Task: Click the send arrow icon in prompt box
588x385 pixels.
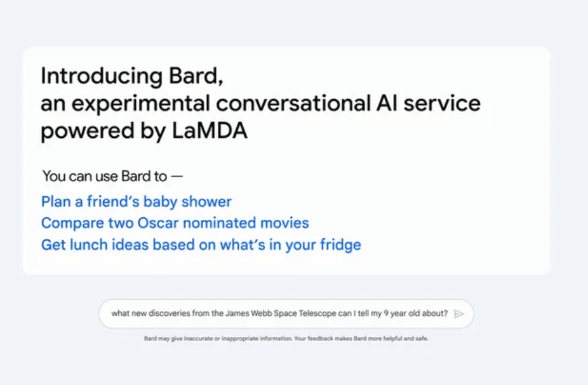Action: pos(459,314)
